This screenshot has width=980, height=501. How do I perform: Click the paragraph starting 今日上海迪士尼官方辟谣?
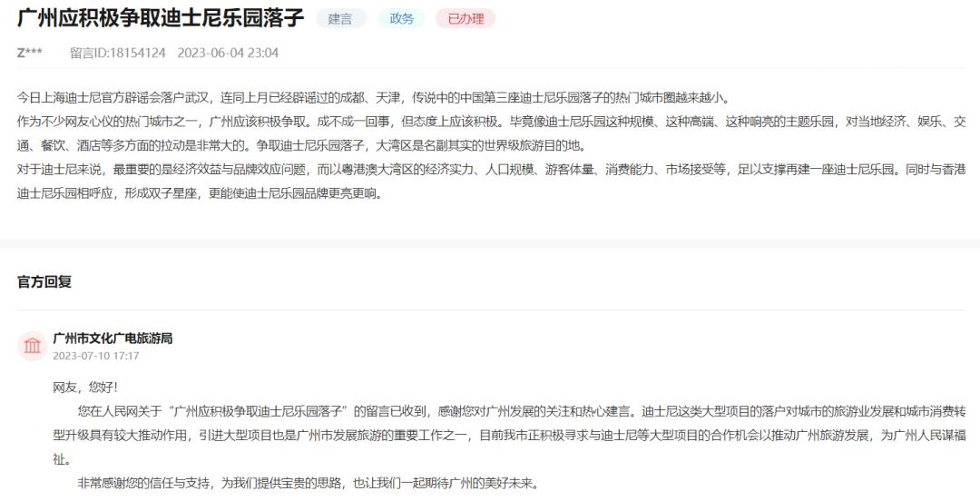[x=373, y=98]
